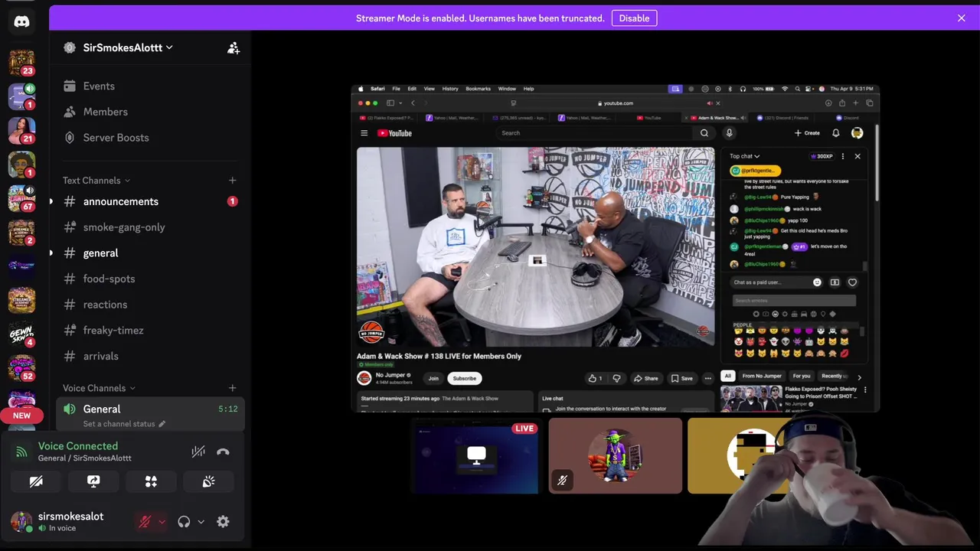Open Discord direct messages home icon

coord(21,21)
